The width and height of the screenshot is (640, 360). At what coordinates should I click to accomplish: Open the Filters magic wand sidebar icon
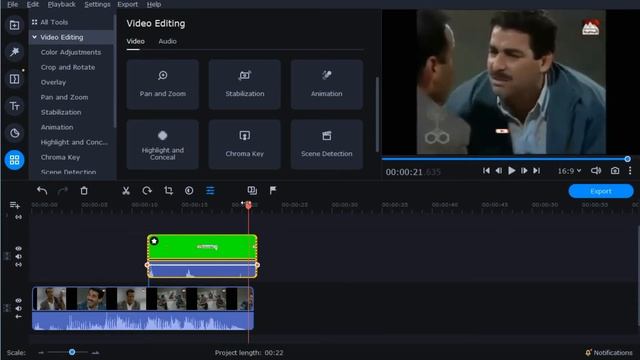click(x=14, y=52)
